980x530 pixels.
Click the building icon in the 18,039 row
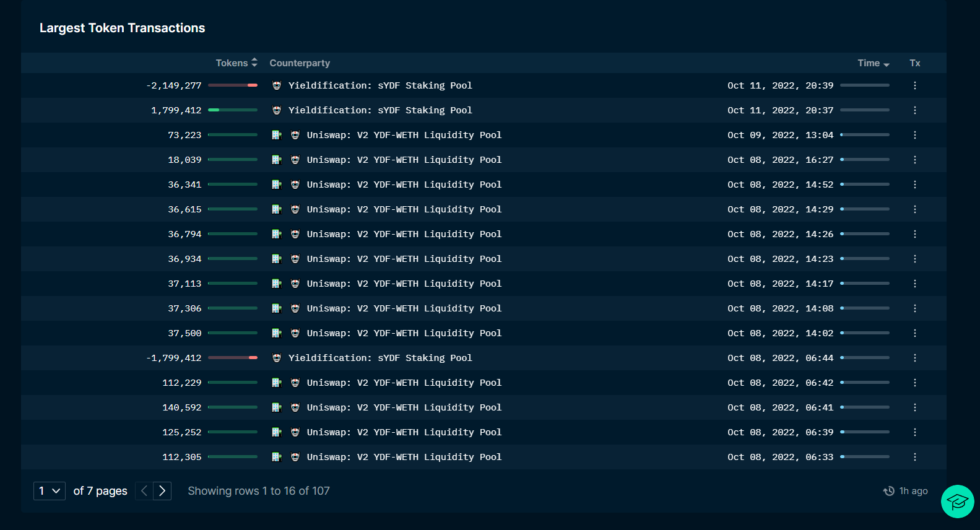coord(277,160)
